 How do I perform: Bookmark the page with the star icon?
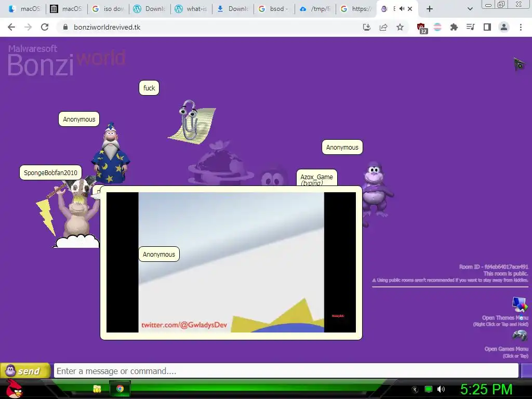point(400,27)
